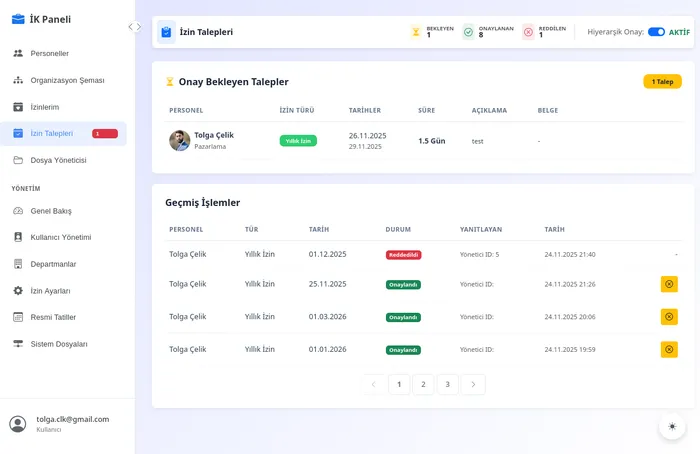Click the cancel icon for the 01.03.2026 leave
Image resolution: width=700 pixels, height=454 pixels.
tap(669, 317)
